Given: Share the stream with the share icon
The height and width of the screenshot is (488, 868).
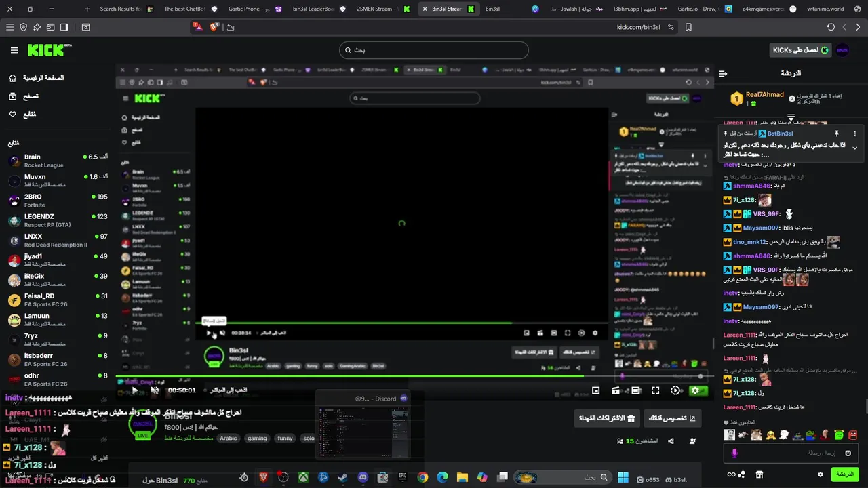Looking at the screenshot, I should pos(671,441).
